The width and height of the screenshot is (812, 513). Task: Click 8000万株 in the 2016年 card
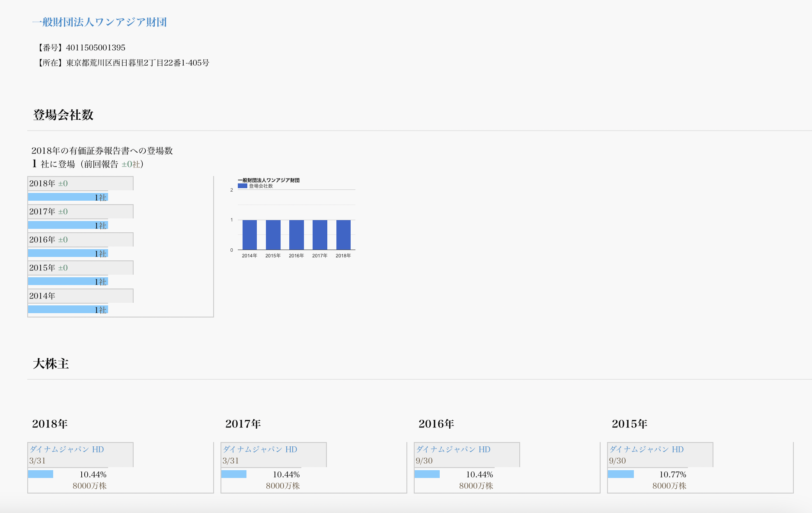(x=476, y=486)
